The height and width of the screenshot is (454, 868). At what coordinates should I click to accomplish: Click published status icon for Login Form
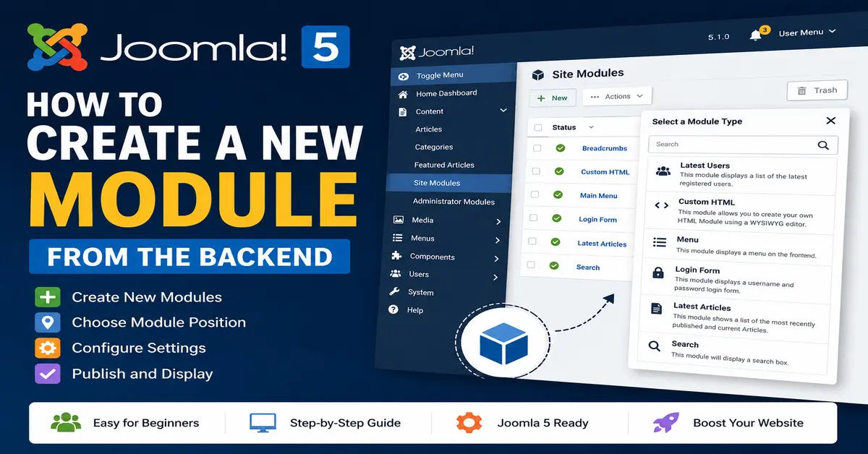(x=556, y=218)
